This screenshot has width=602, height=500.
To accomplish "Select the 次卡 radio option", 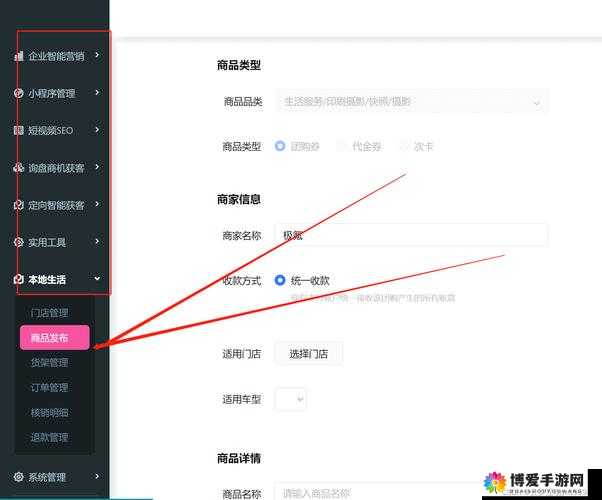I will [404, 146].
